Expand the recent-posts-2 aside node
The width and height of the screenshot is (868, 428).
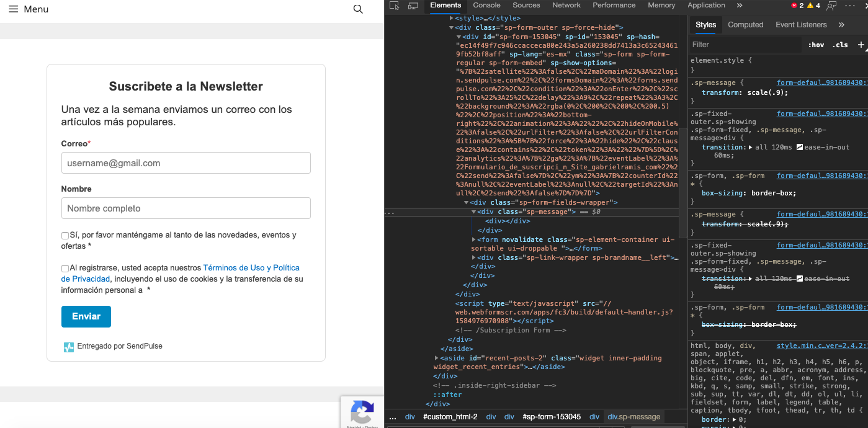point(436,358)
